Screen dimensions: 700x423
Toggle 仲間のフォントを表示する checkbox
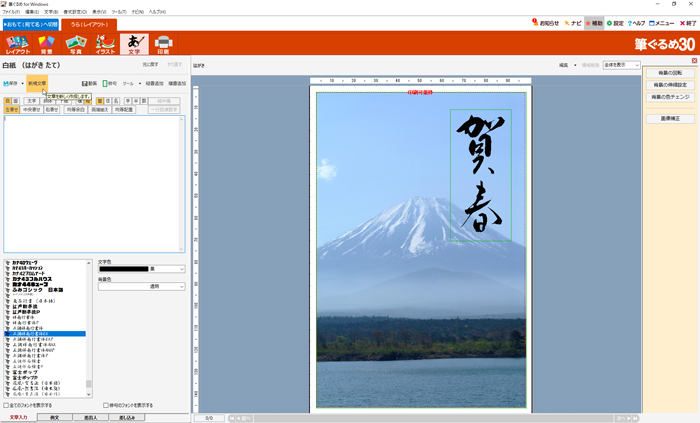(106, 405)
